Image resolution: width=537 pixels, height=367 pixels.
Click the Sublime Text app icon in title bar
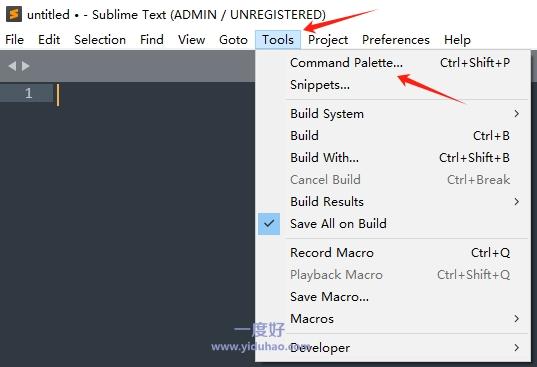(x=14, y=14)
